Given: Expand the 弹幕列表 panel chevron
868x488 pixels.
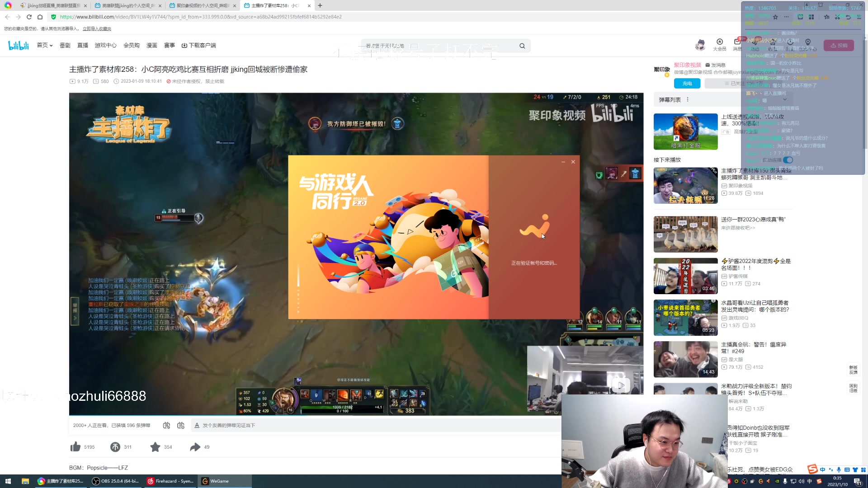Looking at the screenshot, I should pos(785,99).
